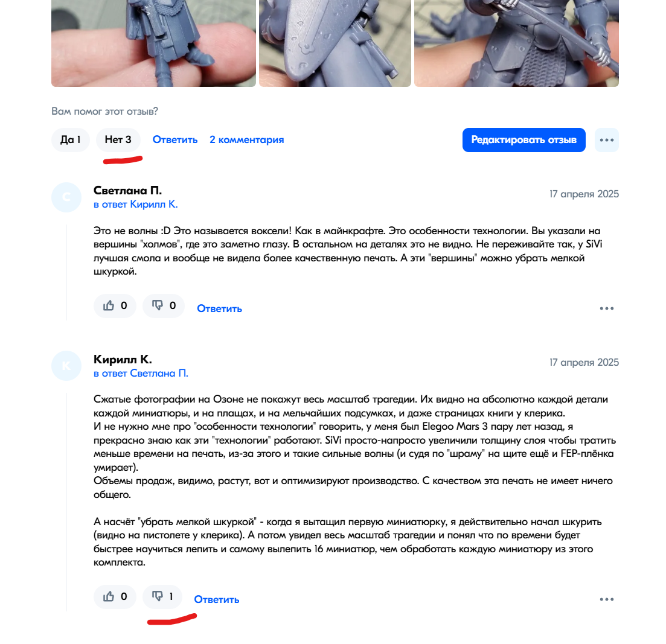666x644 pixels.
Task: Click Редактировать отзыв button
Action: 524,140
